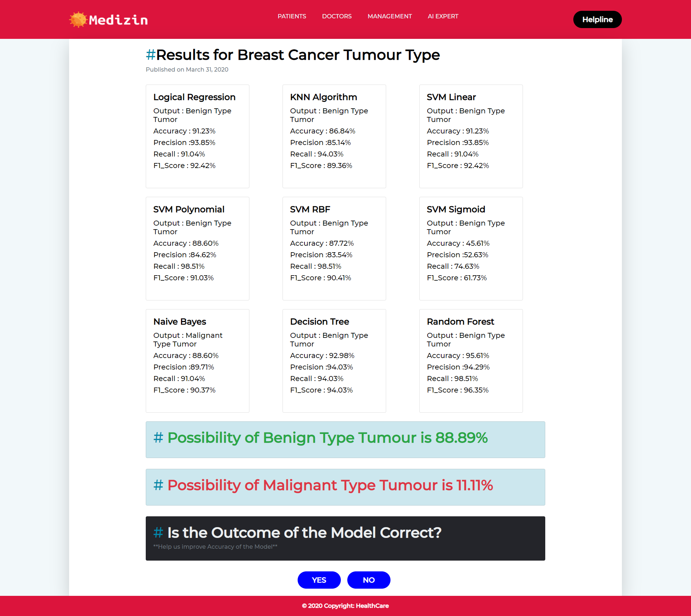Click the Logical Regression result card
The width and height of the screenshot is (691, 616).
point(197,136)
